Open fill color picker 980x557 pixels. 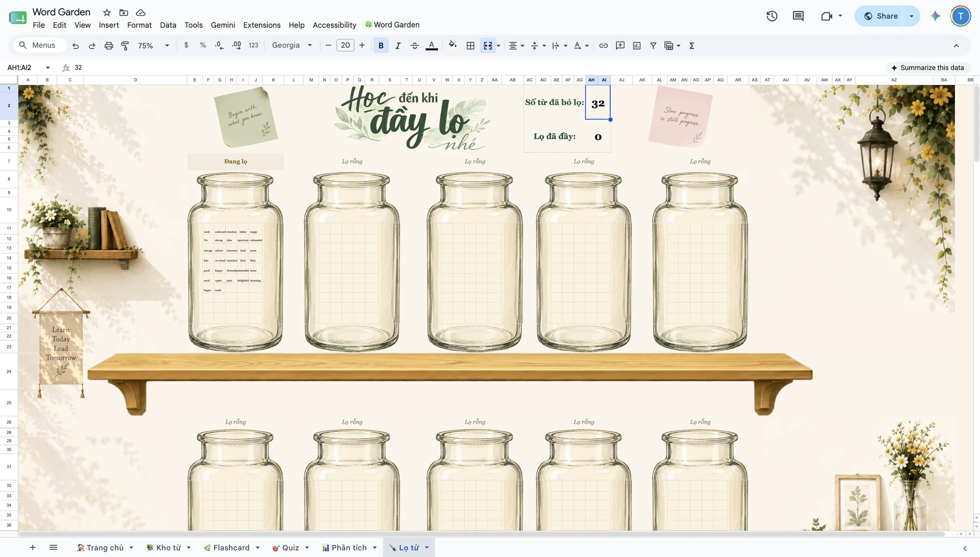click(453, 46)
